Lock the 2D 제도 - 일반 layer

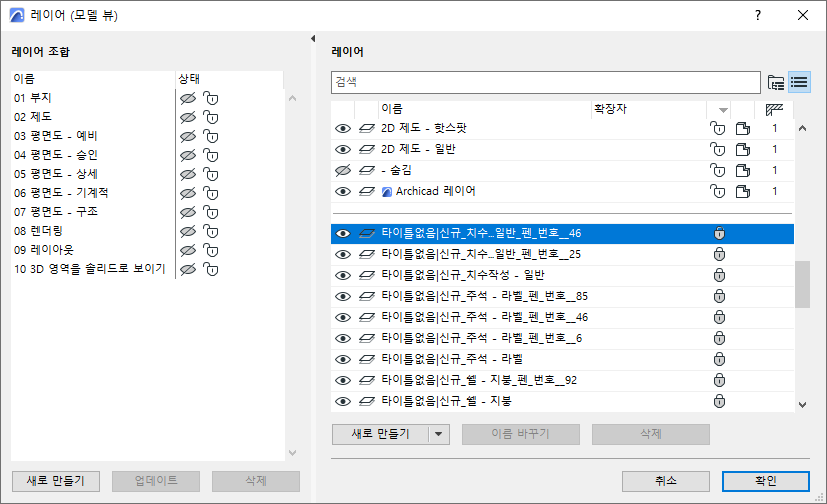click(717, 149)
